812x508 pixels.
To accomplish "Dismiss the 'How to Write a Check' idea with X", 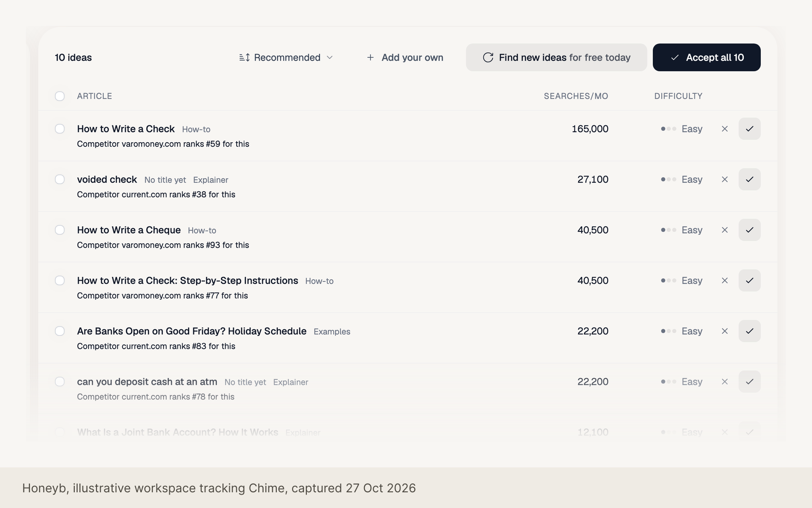I will (724, 129).
